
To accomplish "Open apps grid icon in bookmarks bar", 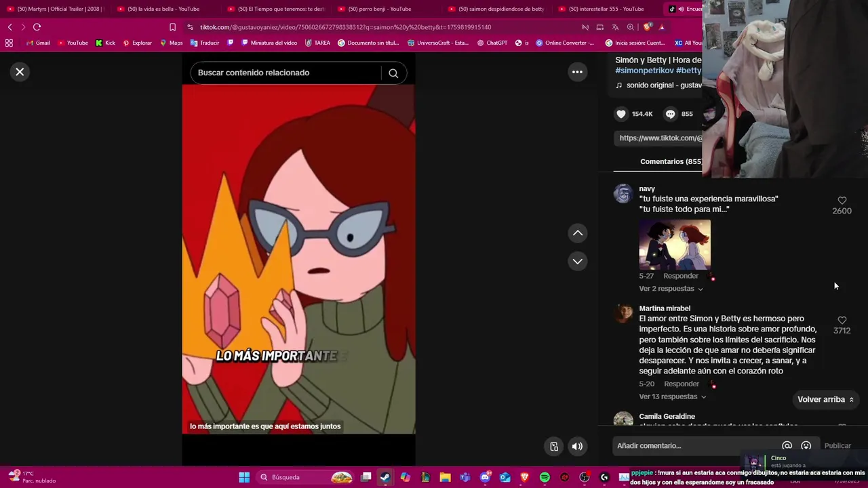I will pyautogui.click(x=9, y=43).
